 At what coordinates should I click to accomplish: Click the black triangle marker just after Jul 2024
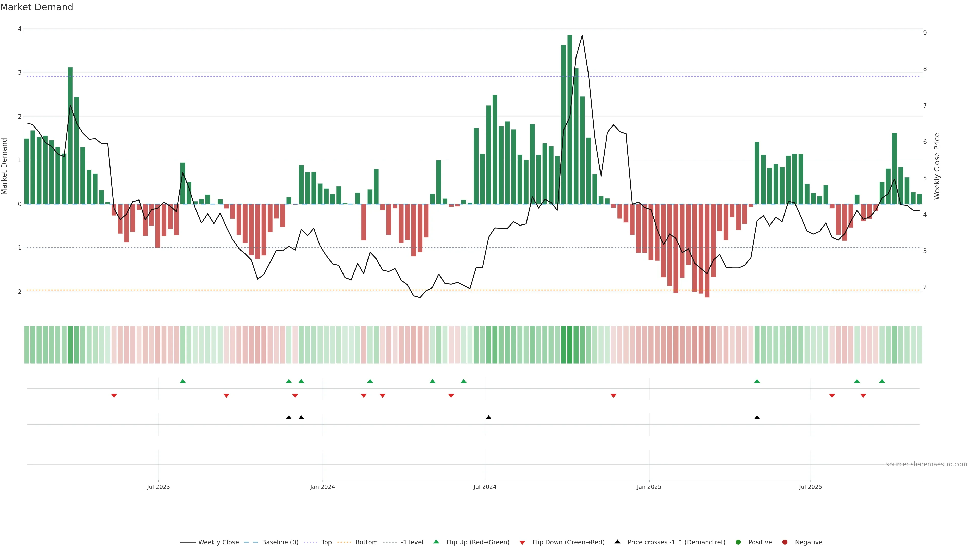pos(488,418)
